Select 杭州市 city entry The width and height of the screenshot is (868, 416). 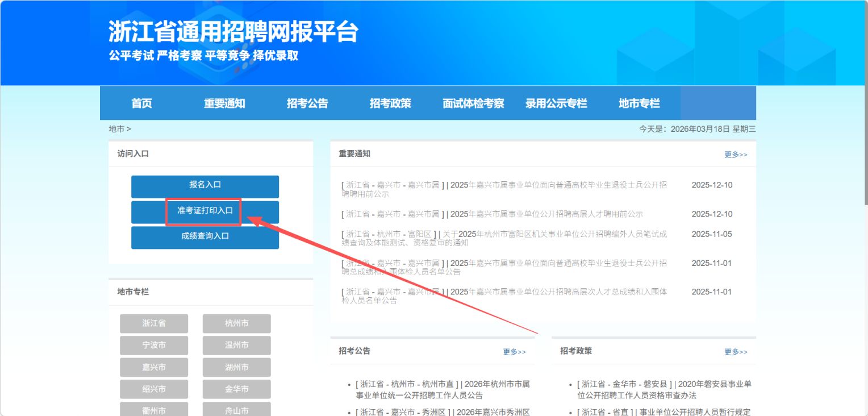coord(236,323)
